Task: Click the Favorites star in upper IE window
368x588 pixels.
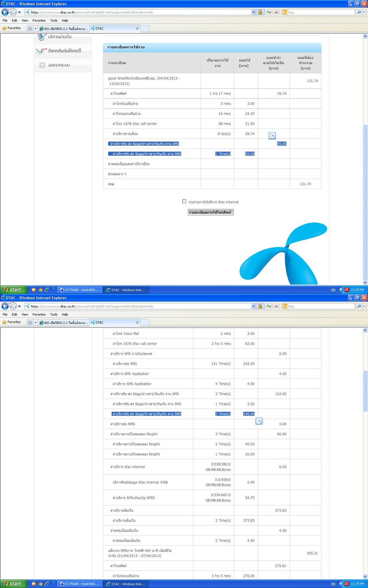Action: point(4,28)
